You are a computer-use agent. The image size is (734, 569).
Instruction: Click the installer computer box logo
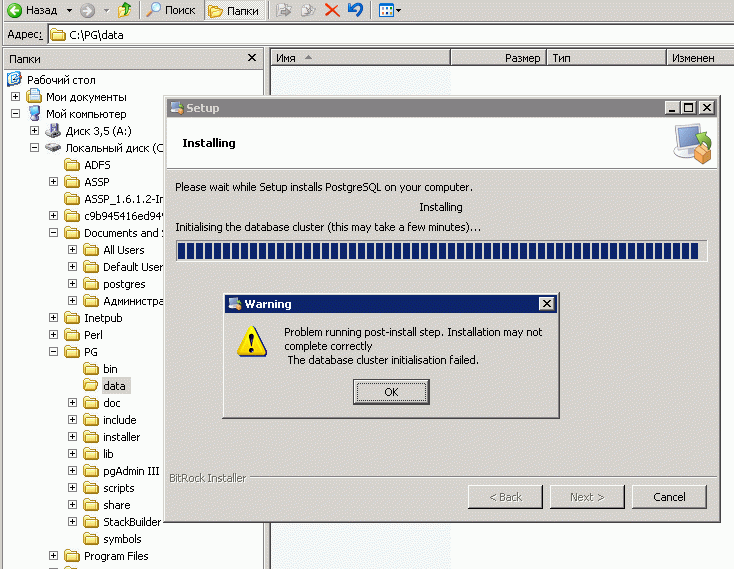692,143
